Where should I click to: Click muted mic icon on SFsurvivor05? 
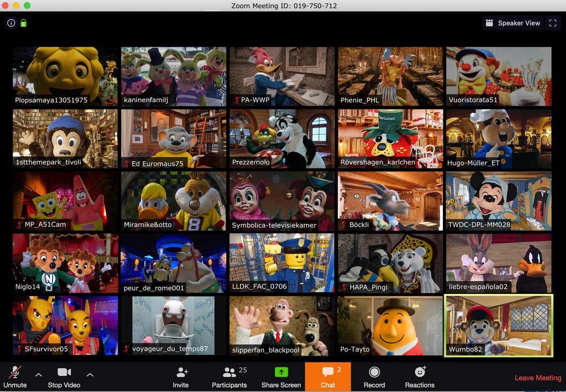click(19, 350)
